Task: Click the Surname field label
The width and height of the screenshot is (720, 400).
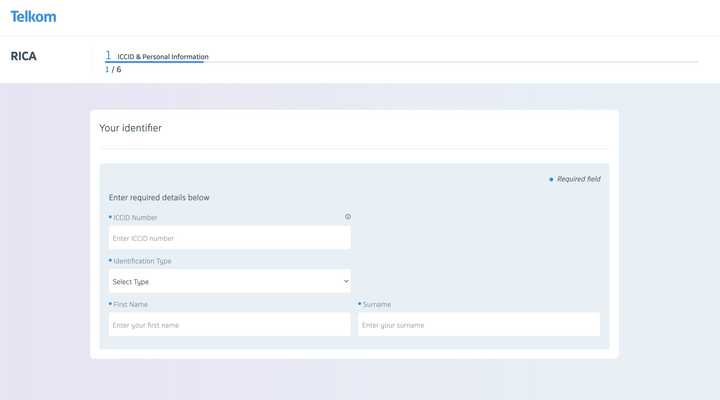Action: point(377,304)
